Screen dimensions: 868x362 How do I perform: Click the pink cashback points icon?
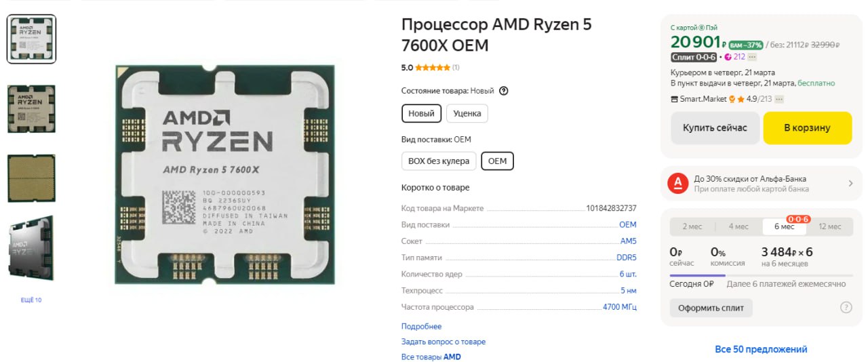point(728,57)
